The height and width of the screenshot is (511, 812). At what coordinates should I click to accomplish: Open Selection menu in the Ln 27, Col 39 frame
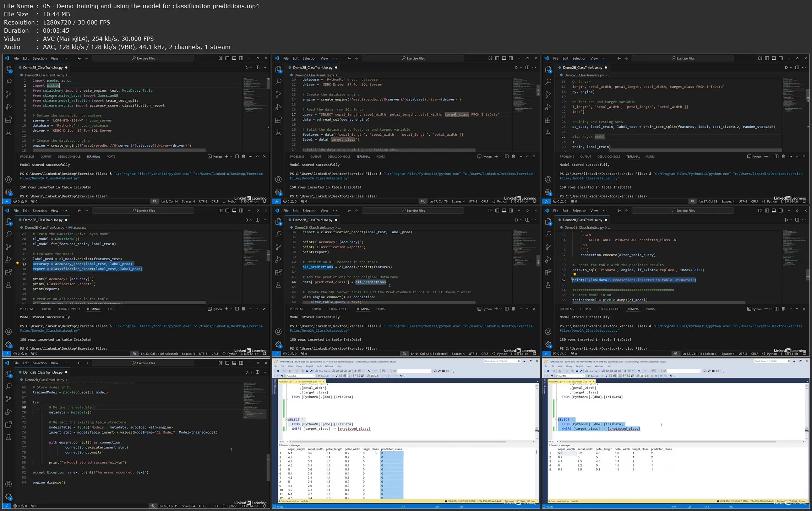[x=579, y=58]
